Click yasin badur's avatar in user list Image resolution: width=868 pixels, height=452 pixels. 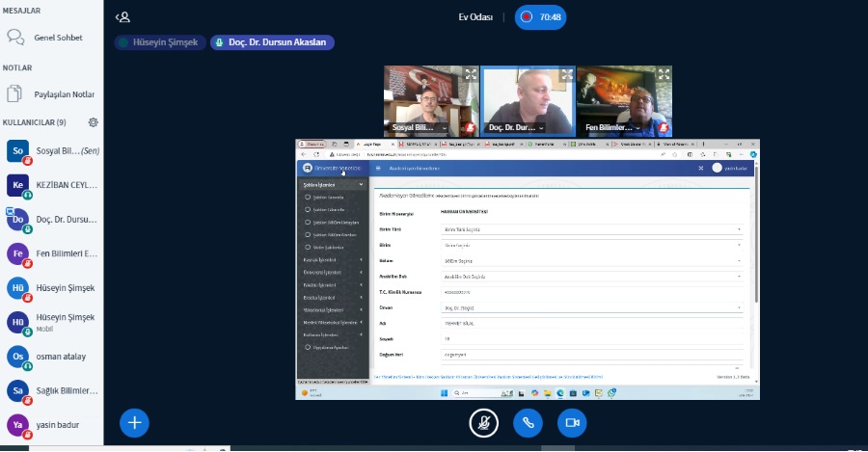click(x=17, y=424)
